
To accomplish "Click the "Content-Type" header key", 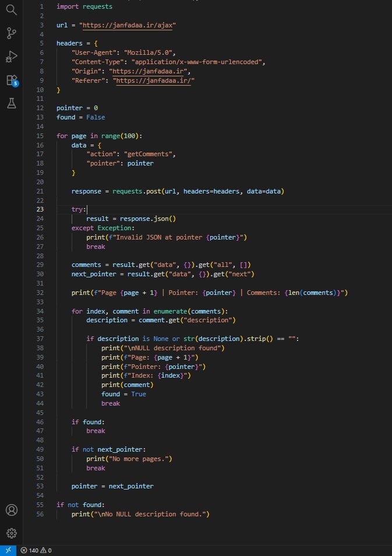I will coord(98,62).
